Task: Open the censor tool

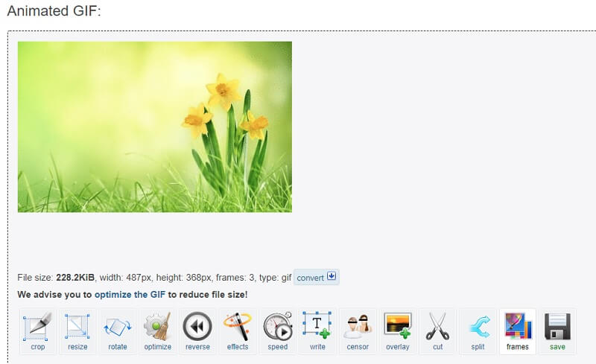Action: point(358,326)
